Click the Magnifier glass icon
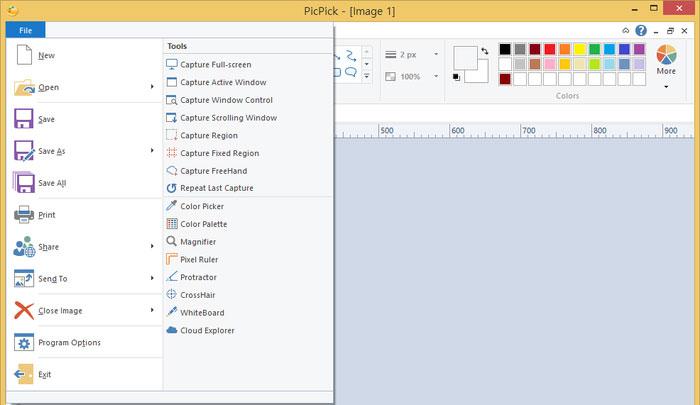The height and width of the screenshot is (405, 700). click(x=171, y=242)
